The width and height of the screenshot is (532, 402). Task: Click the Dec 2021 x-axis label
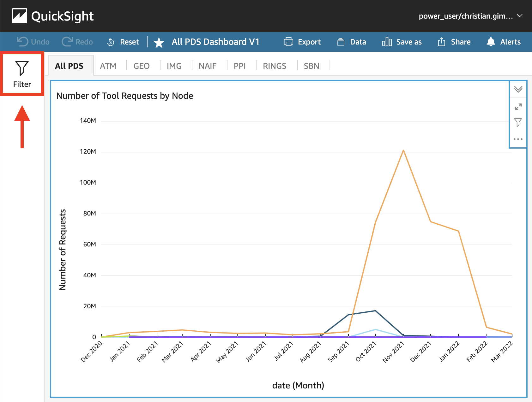[x=421, y=352]
